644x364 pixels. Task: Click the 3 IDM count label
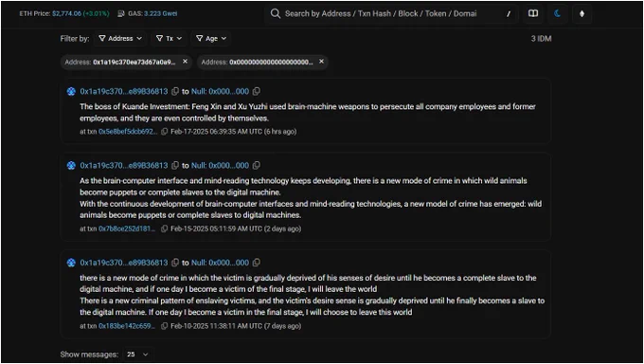pyautogui.click(x=541, y=39)
